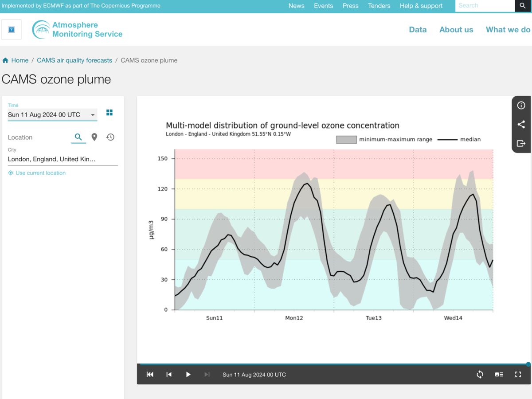
Task: Open the Tenders menu item
Action: pos(379,6)
